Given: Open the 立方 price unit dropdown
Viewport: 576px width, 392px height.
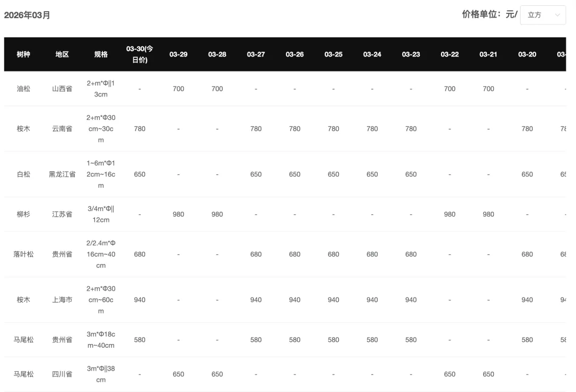Looking at the screenshot, I should pos(542,15).
